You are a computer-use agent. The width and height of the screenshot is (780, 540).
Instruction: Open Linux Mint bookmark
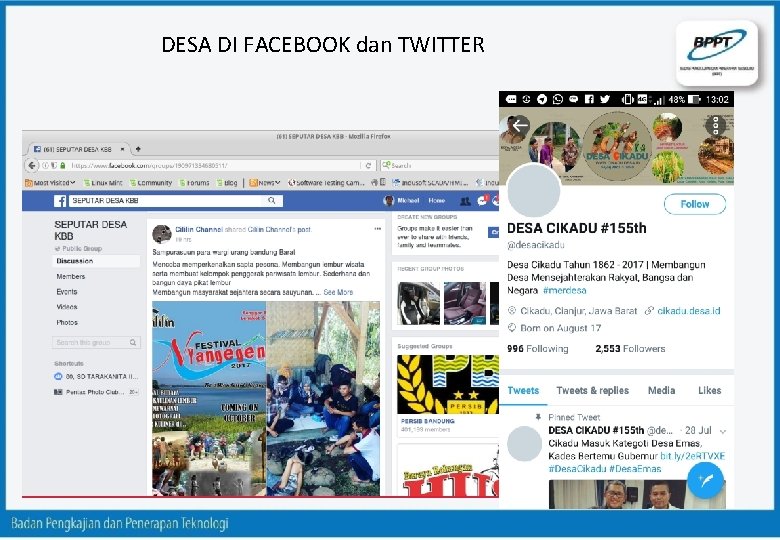pos(103,182)
